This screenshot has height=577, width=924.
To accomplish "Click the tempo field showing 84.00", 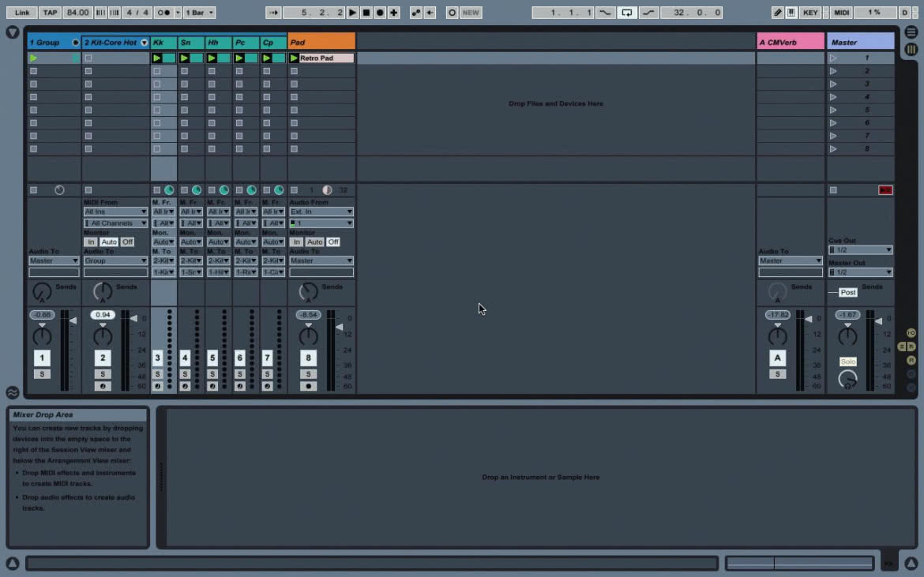I will point(77,13).
